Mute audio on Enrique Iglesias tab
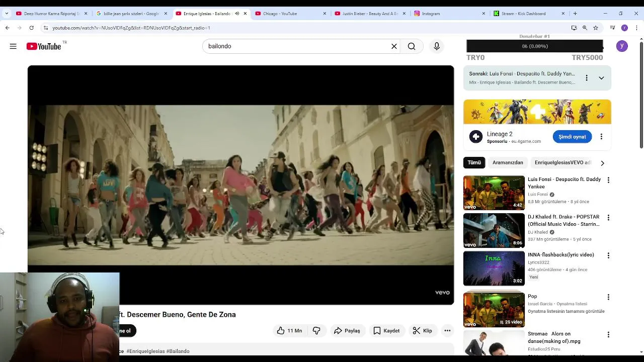 [237, 14]
